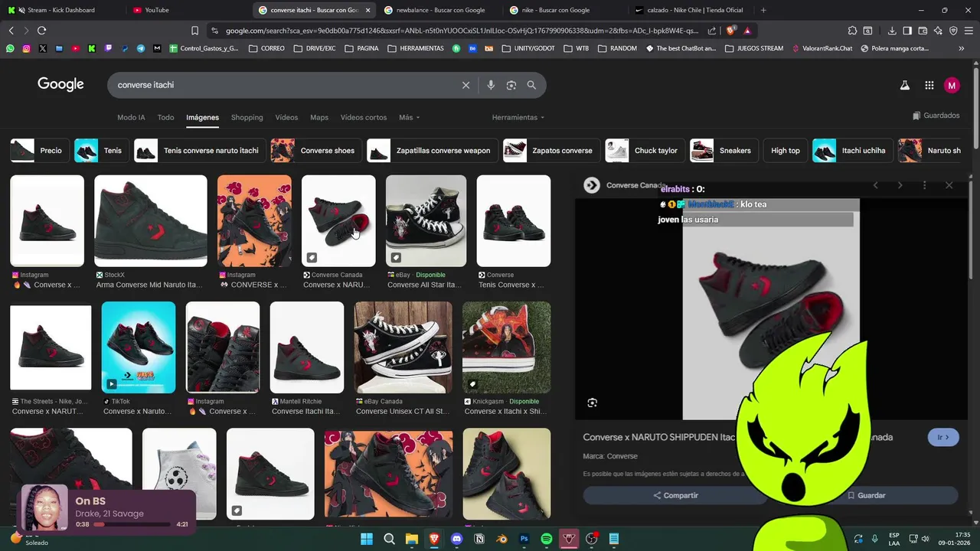The height and width of the screenshot is (551, 980).
Task: Switch to the Modo IA tab
Action: click(x=131, y=117)
